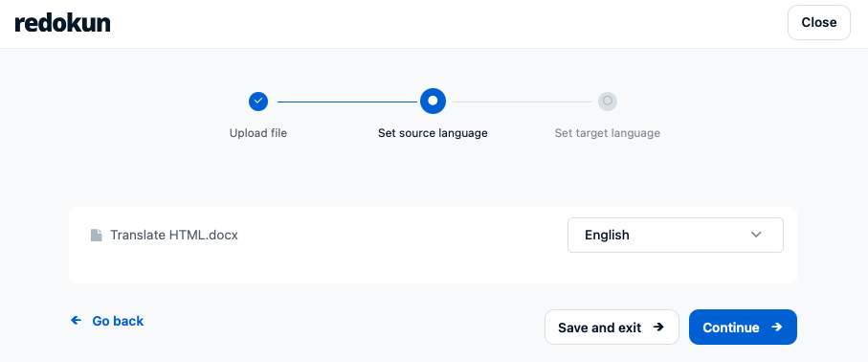
Task: Expand the language dropdown chevron
Action: tap(756, 235)
